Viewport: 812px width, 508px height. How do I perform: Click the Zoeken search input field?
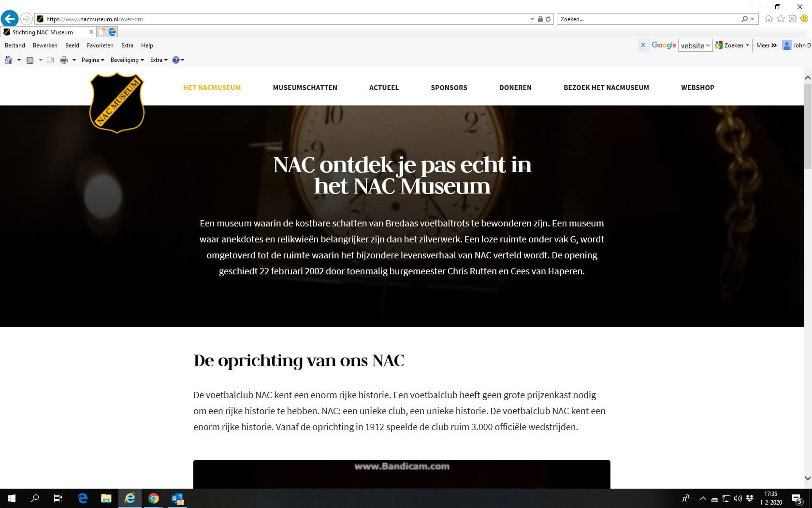coord(648,19)
